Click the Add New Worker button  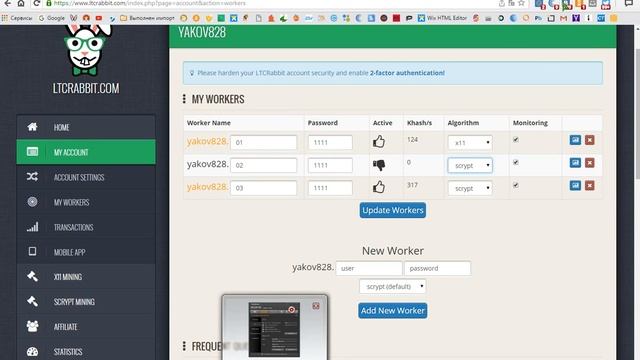(x=393, y=311)
